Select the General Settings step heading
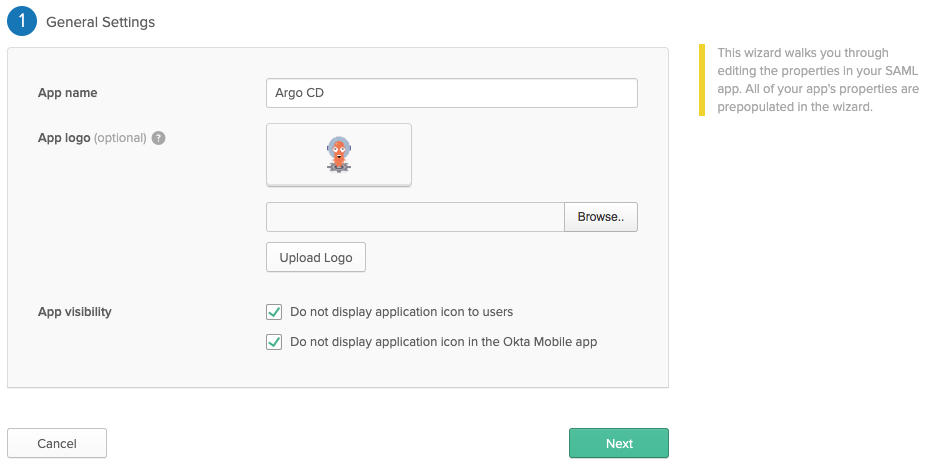 click(100, 21)
